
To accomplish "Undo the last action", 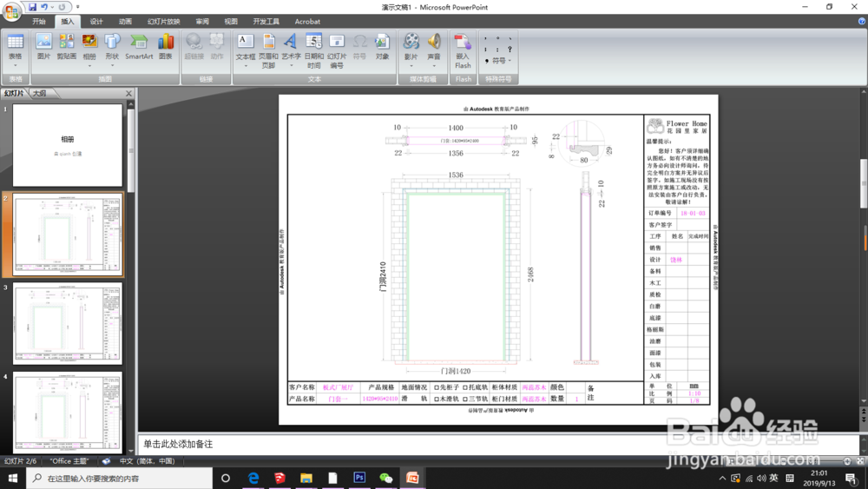I will click(x=44, y=7).
